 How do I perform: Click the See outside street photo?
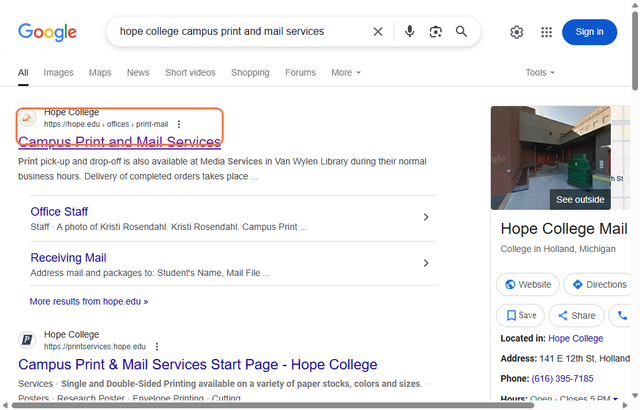(551, 158)
